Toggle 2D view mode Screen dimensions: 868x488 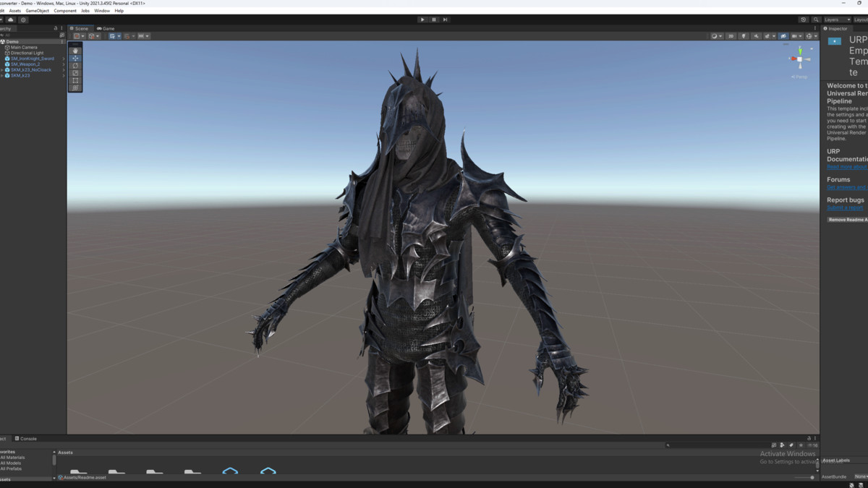pos(731,36)
